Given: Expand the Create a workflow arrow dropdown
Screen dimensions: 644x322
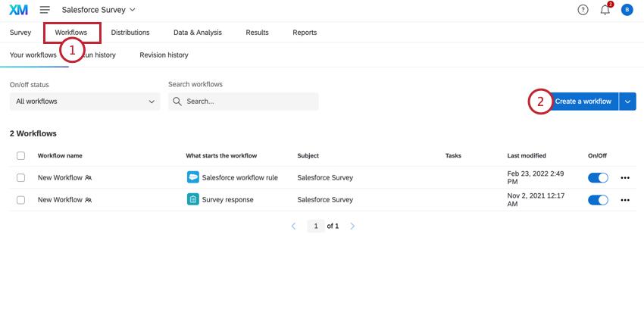Looking at the screenshot, I should [x=627, y=102].
